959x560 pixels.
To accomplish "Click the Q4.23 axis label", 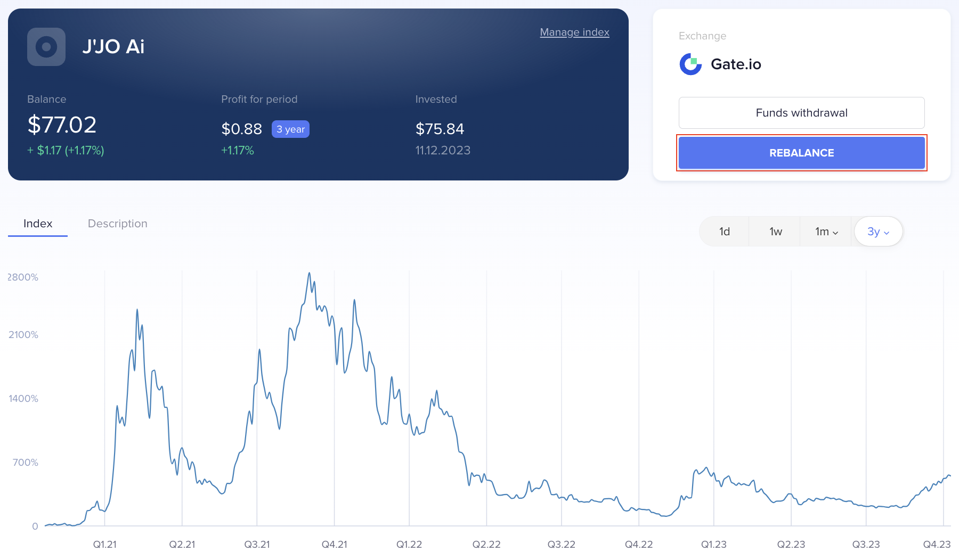I will [x=937, y=545].
